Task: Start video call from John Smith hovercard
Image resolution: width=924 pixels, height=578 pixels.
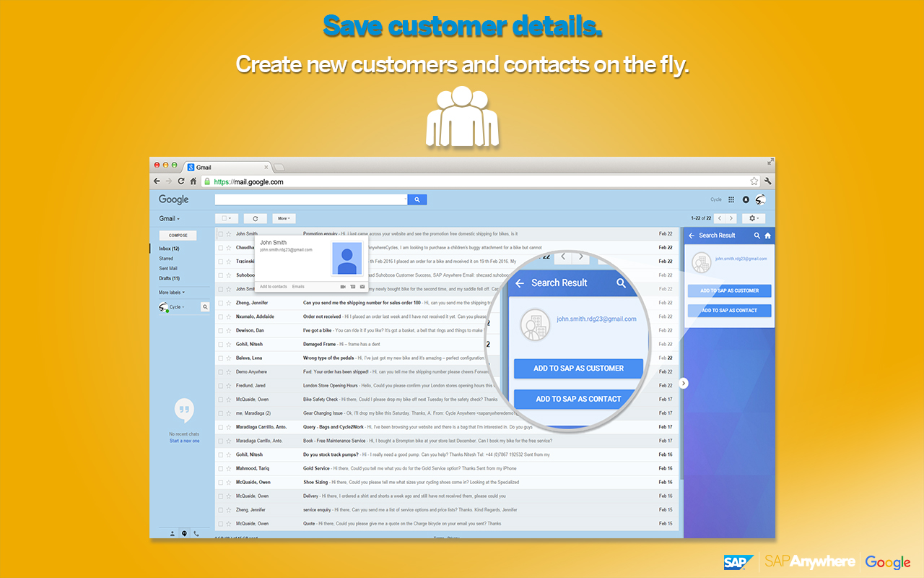Action: click(342, 287)
